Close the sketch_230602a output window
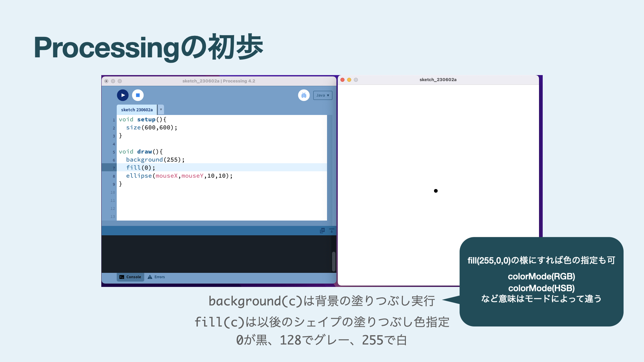The image size is (644, 362). coord(342,80)
